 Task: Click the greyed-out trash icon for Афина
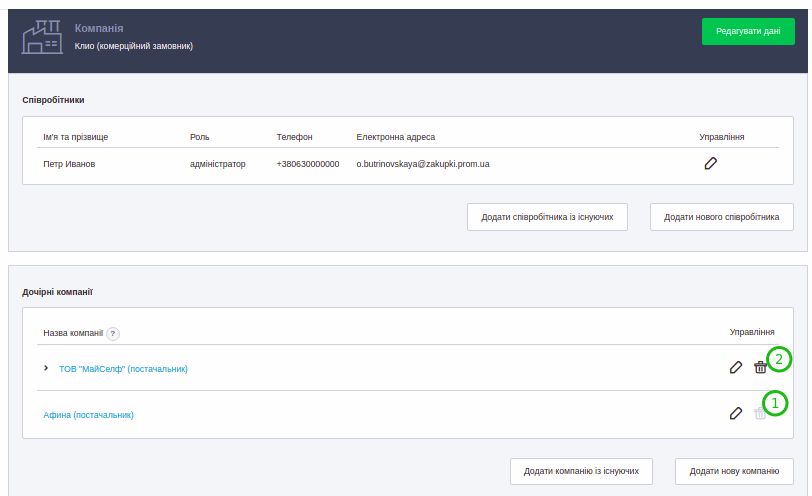[x=760, y=413]
